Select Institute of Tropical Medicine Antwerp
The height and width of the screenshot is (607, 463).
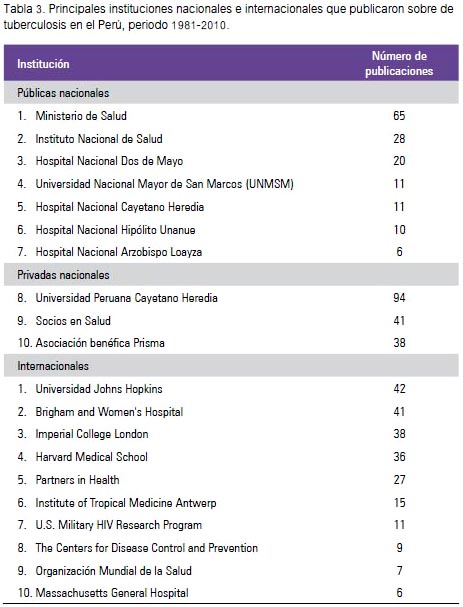(126, 503)
